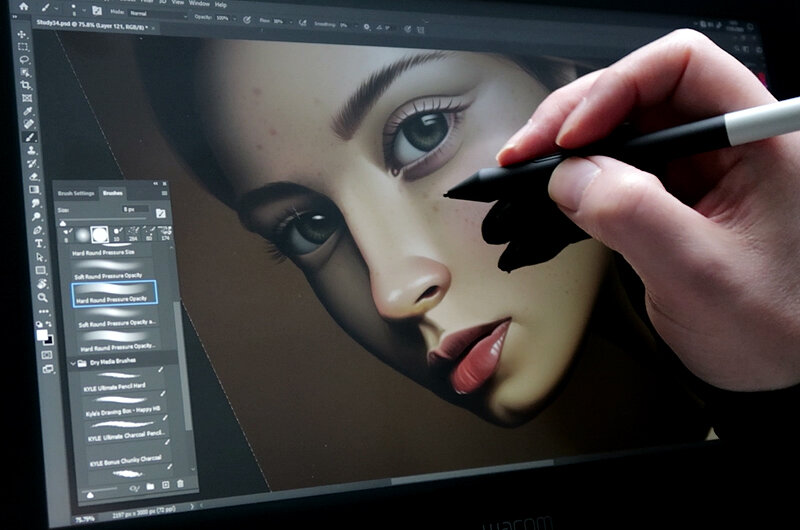800x530 pixels.
Task: Select the Crop tool
Action: [x=26, y=85]
